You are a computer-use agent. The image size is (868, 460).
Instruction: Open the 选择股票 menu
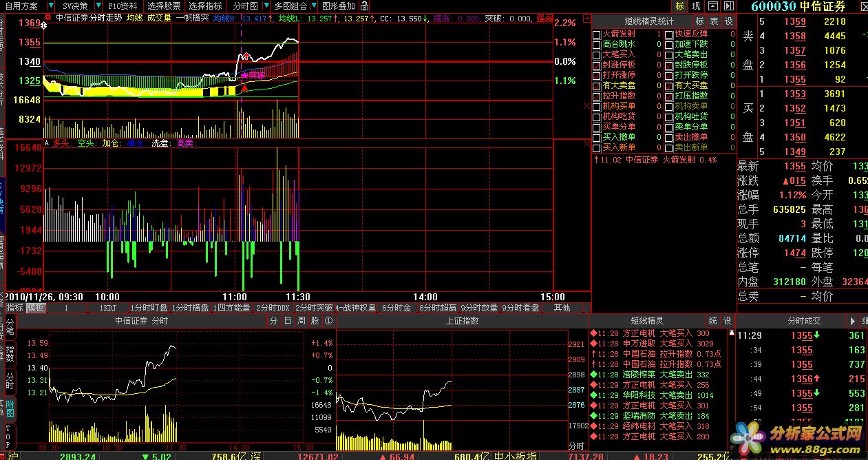[164, 6]
